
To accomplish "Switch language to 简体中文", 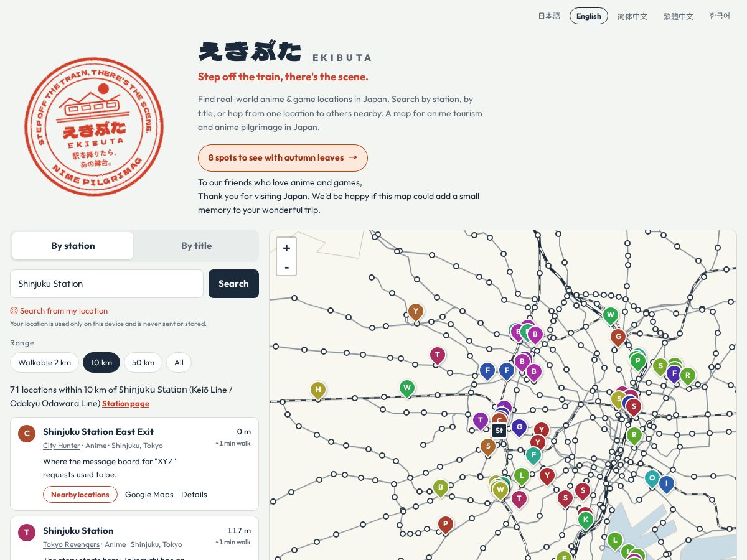I will [632, 16].
